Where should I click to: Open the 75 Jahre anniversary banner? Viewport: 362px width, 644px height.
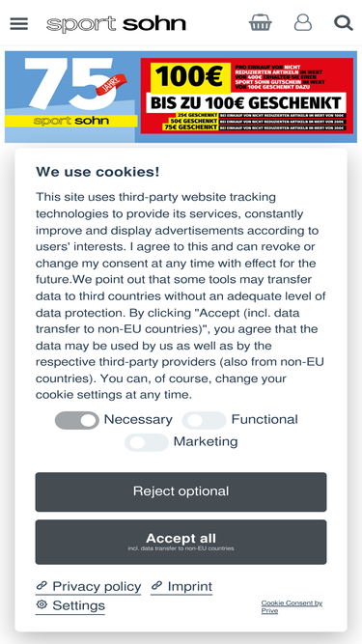[x=72, y=97]
